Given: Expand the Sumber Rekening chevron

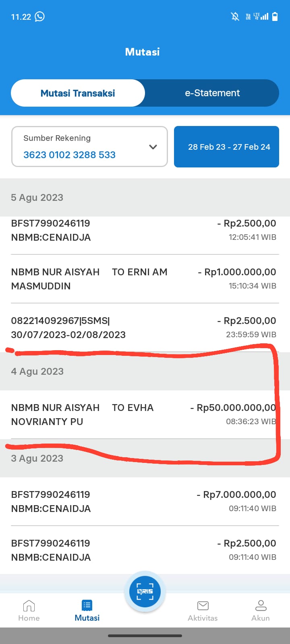Looking at the screenshot, I should [x=153, y=147].
